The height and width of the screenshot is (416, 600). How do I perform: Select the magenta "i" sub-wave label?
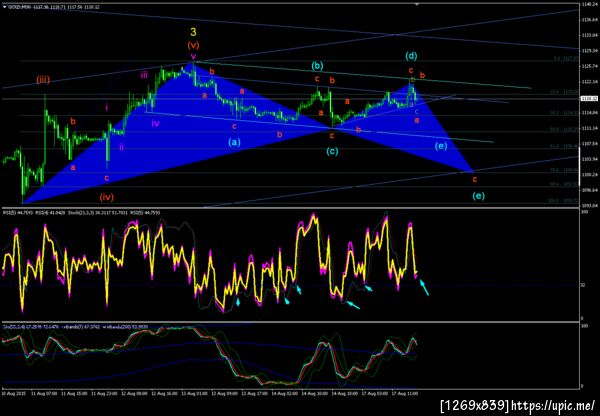tap(107, 108)
